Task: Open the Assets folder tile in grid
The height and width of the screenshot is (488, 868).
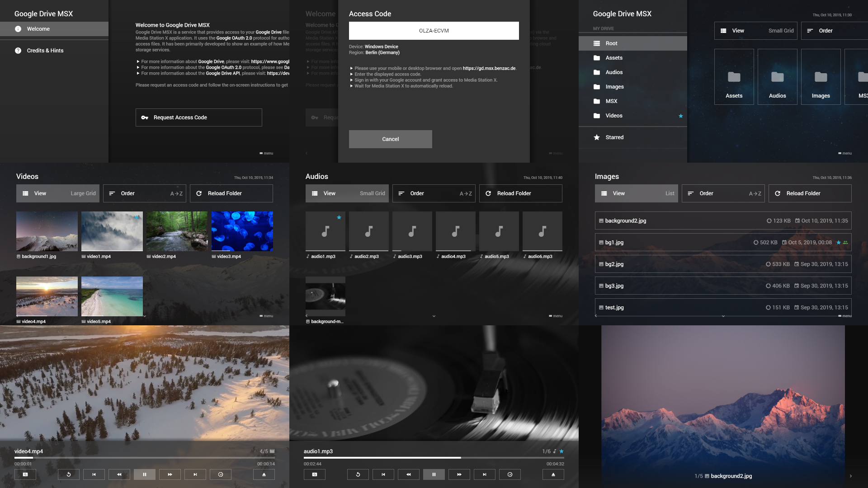Action: 734,77
